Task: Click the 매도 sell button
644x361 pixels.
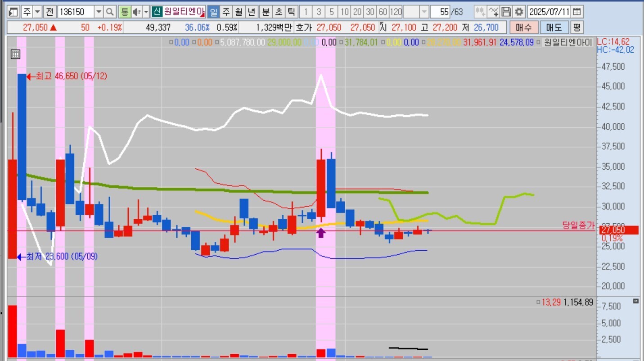Action: point(554,27)
